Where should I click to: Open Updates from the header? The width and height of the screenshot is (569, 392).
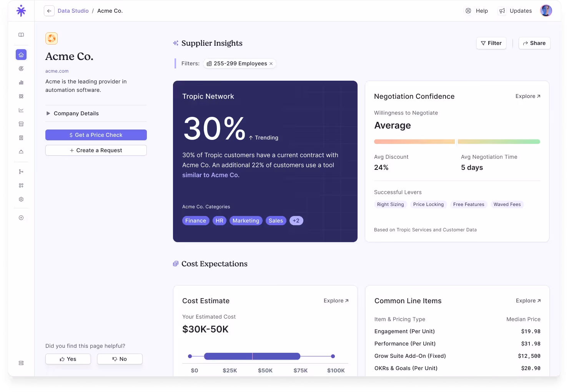tap(515, 11)
